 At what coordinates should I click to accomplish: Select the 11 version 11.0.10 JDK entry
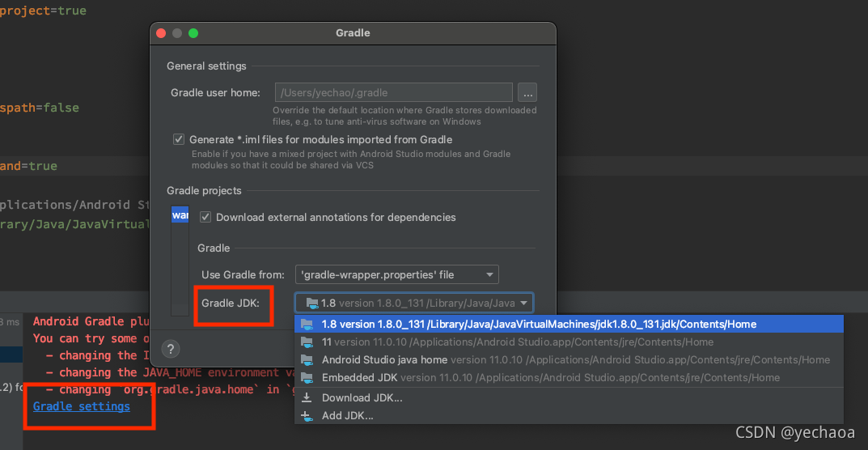coord(569,342)
